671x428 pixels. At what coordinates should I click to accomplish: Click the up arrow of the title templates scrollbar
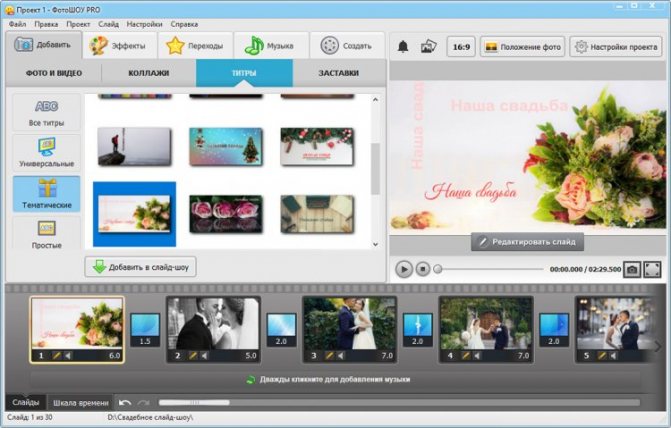375,100
